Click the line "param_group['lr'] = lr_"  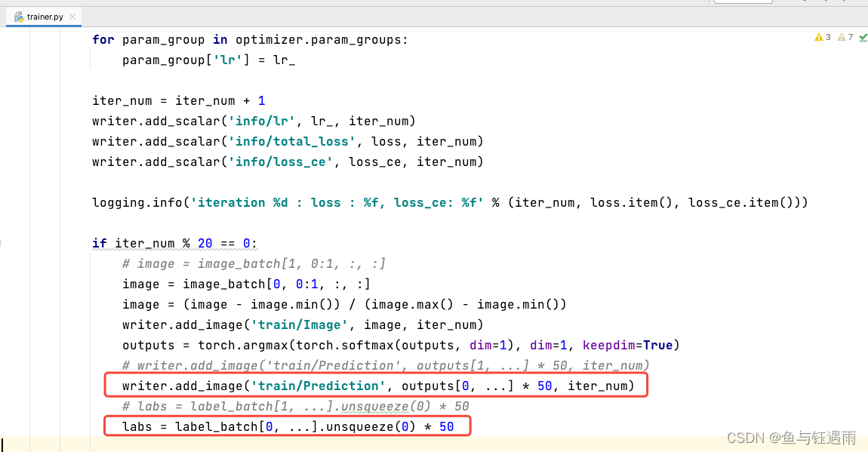(208, 60)
